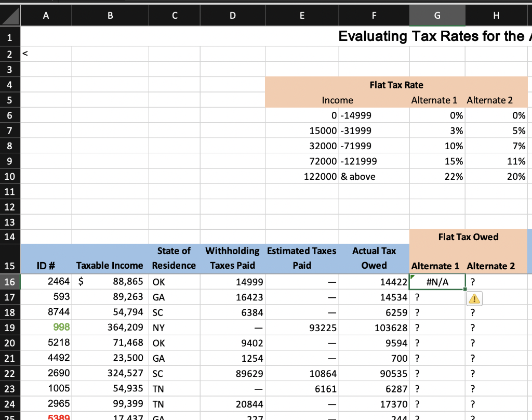
Task: Select row 24 header
Action: pos(10,404)
